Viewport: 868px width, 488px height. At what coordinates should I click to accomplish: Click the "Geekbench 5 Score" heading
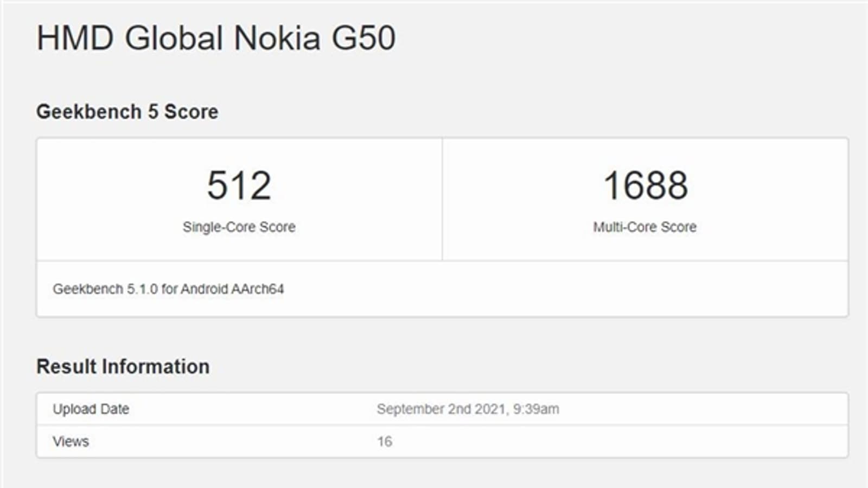click(x=127, y=112)
